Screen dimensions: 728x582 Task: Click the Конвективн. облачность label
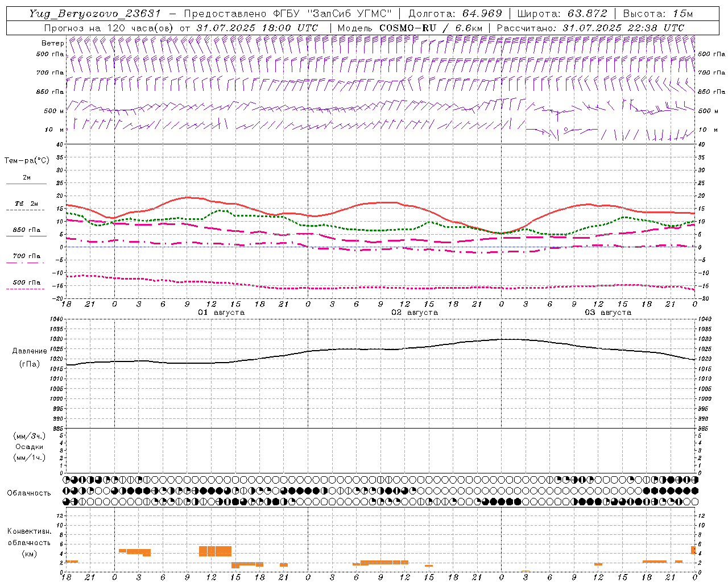(x=29, y=542)
